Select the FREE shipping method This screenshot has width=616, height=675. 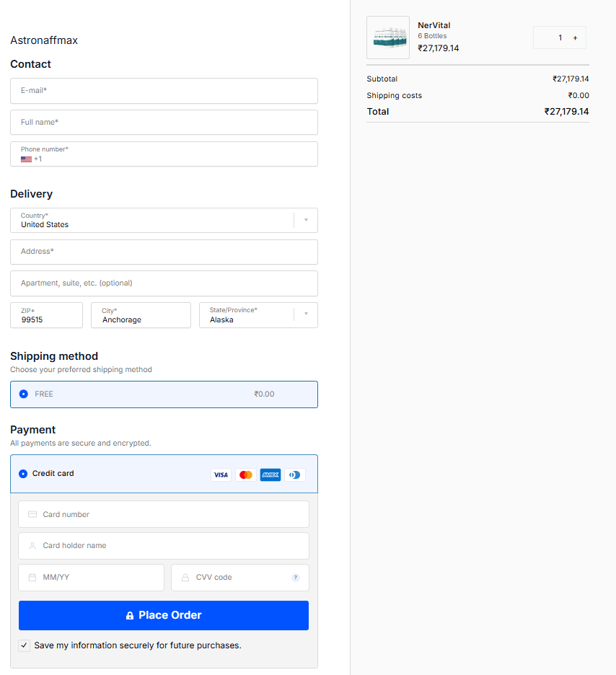(x=22, y=394)
